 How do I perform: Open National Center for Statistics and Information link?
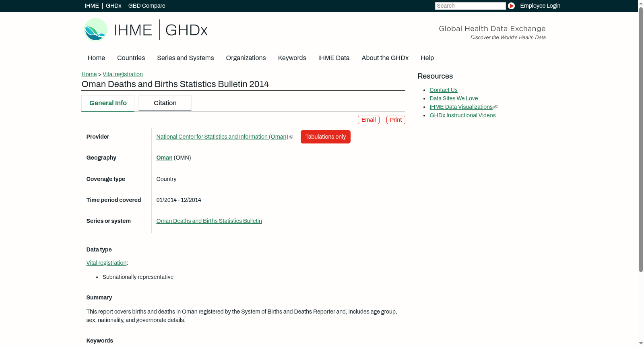(222, 137)
